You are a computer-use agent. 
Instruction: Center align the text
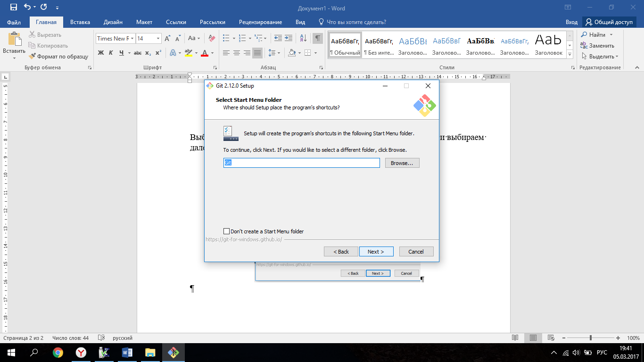point(237,53)
